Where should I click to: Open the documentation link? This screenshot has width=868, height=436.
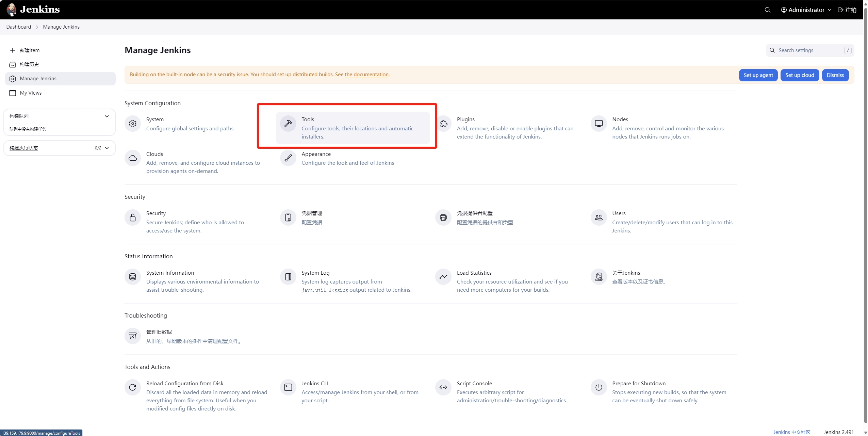(366, 75)
